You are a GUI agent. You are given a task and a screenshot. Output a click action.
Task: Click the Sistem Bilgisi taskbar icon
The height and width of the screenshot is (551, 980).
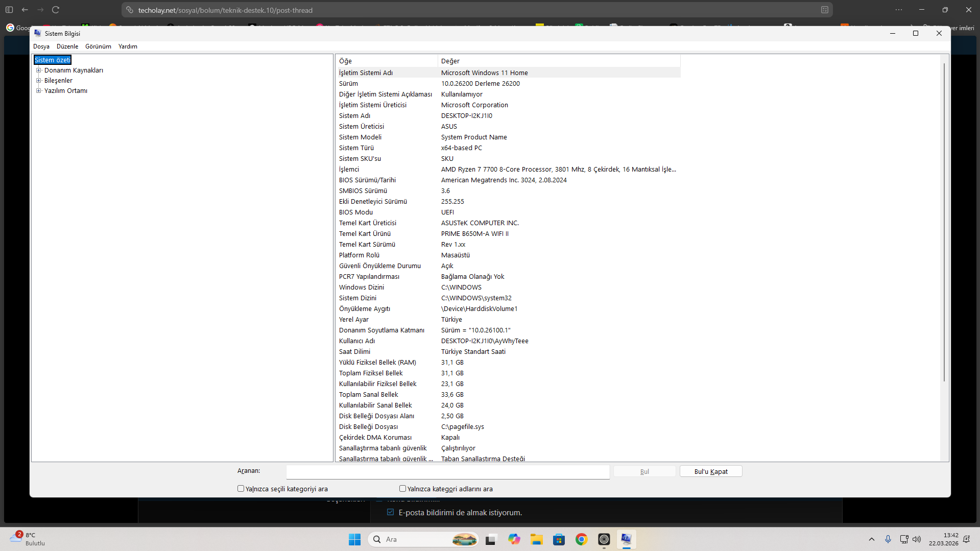[x=626, y=539]
